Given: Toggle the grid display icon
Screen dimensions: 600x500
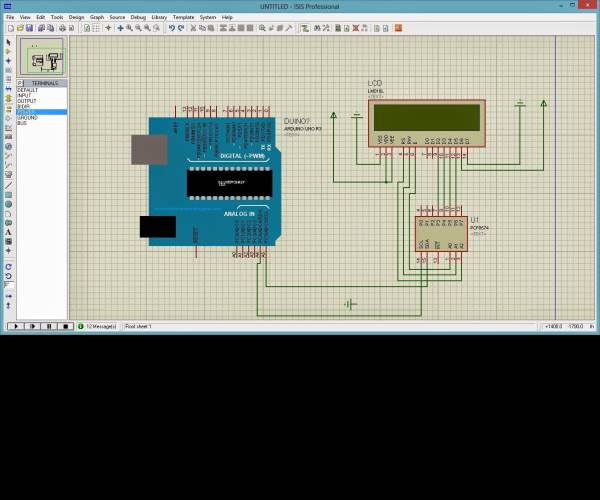Looking at the screenshot, I should (96, 28).
